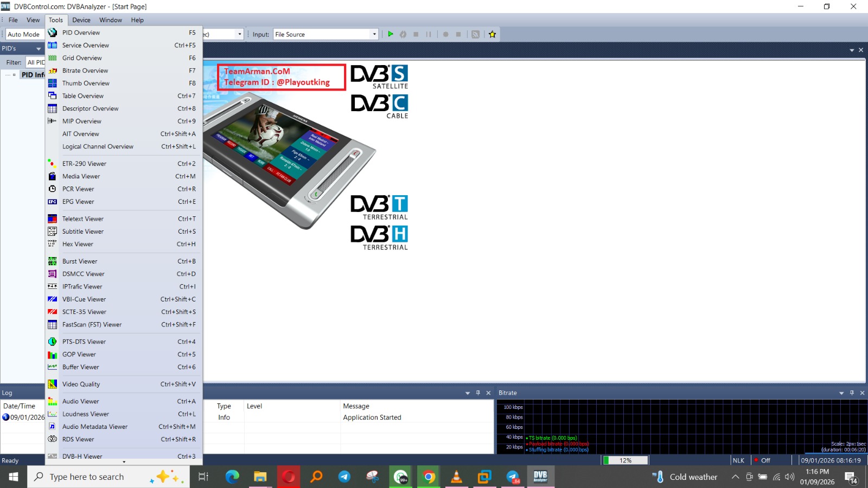Click the RDS Viewer icon
The height and width of the screenshot is (488, 868).
(53, 439)
